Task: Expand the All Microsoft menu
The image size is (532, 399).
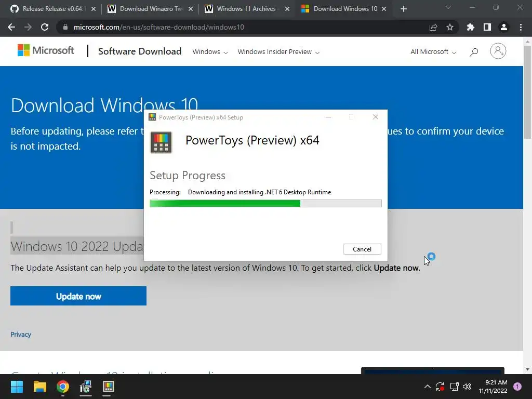Action: tap(433, 52)
